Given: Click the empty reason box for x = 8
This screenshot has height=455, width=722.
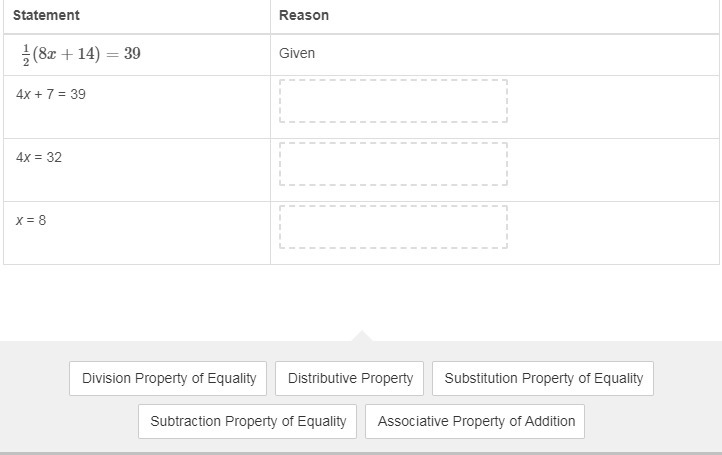Looking at the screenshot, I should [393, 227].
